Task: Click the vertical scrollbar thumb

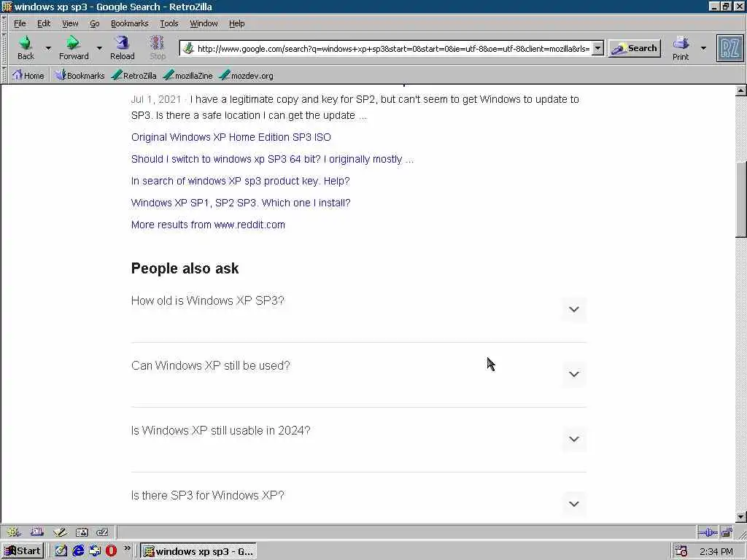Action: click(x=741, y=200)
